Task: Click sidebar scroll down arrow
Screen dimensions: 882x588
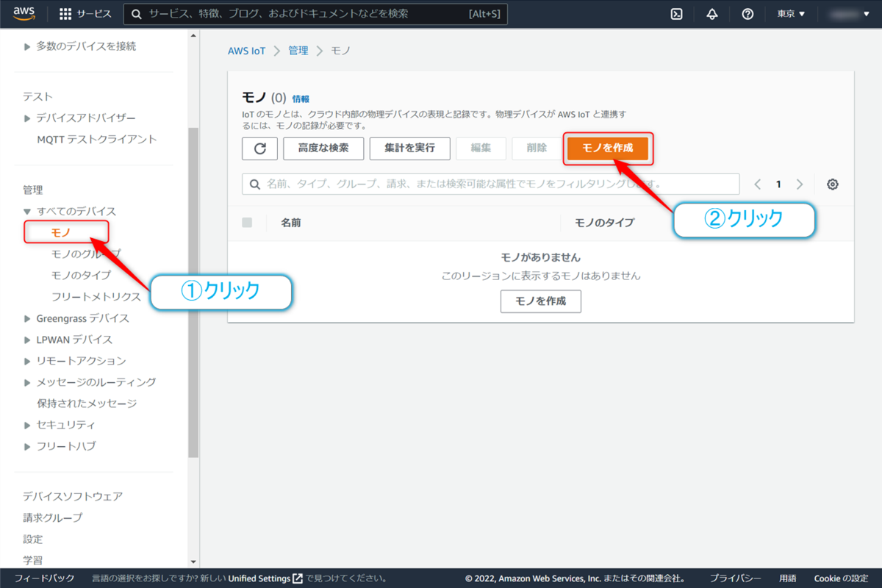Action: 193,562
